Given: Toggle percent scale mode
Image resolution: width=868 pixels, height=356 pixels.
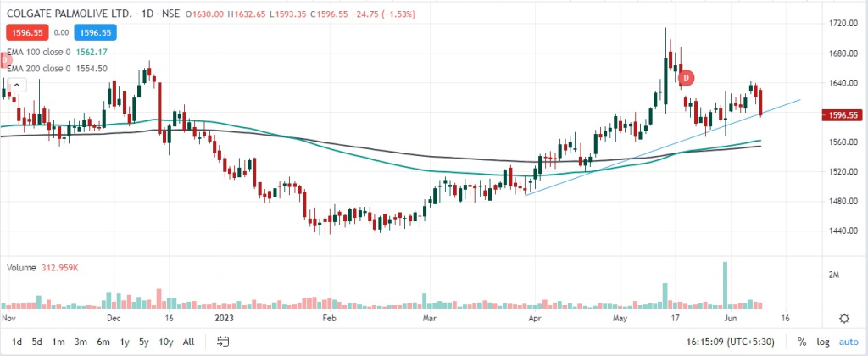Looking at the screenshot, I should 801,342.
